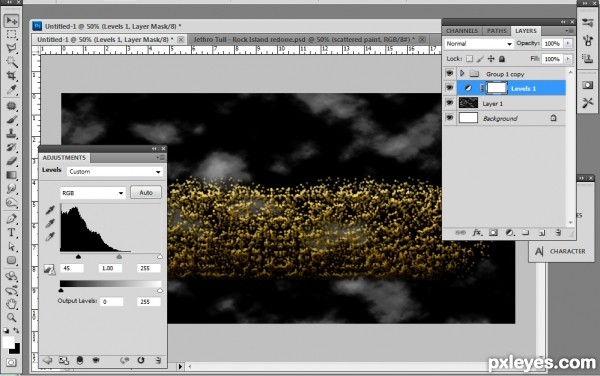This screenshot has height=376, width=600.
Task: Click the white input level slider
Action: (160, 257)
